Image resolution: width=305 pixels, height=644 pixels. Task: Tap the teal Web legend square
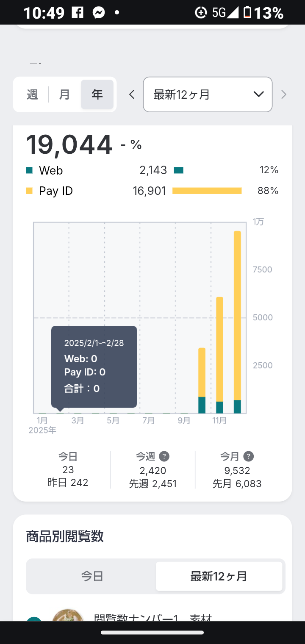pyautogui.click(x=29, y=170)
